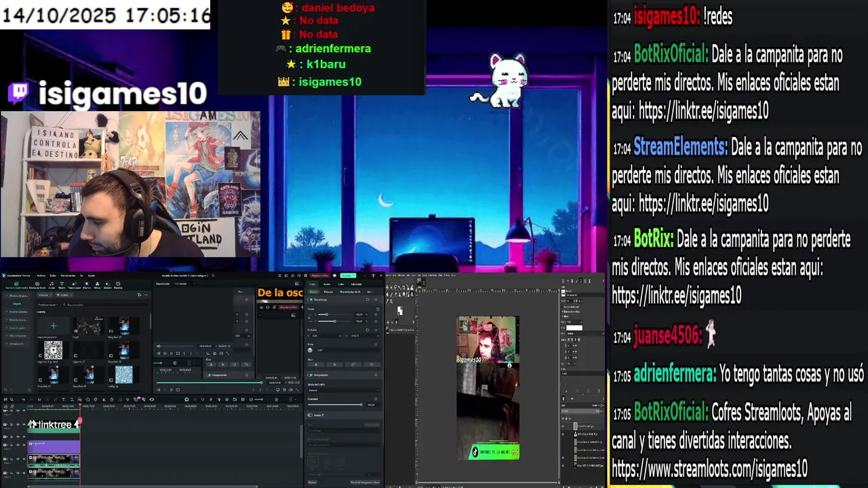Open the Streamloots link in chat
This screenshot has width=868, height=488.
[x=710, y=468]
